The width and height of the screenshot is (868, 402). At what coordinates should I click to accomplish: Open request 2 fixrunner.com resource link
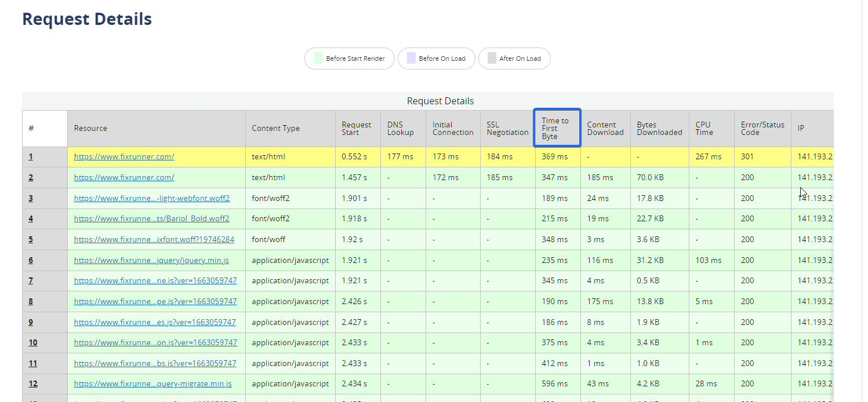(124, 177)
